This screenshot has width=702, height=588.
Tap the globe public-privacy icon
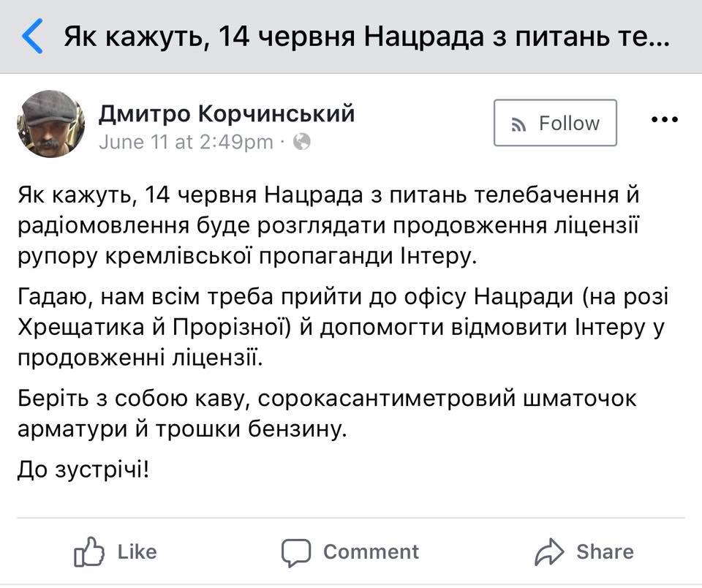[x=302, y=141]
